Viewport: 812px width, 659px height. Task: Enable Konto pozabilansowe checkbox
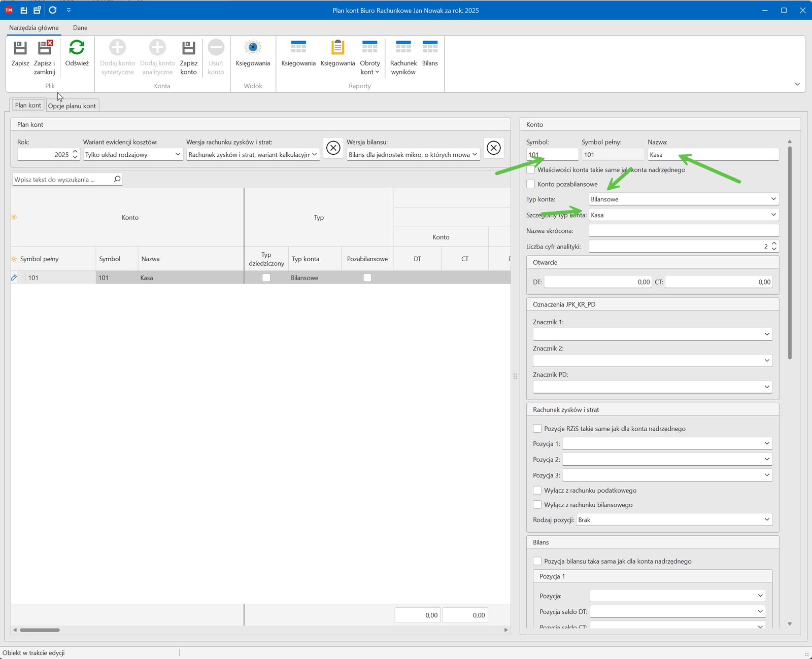pyautogui.click(x=531, y=184)
